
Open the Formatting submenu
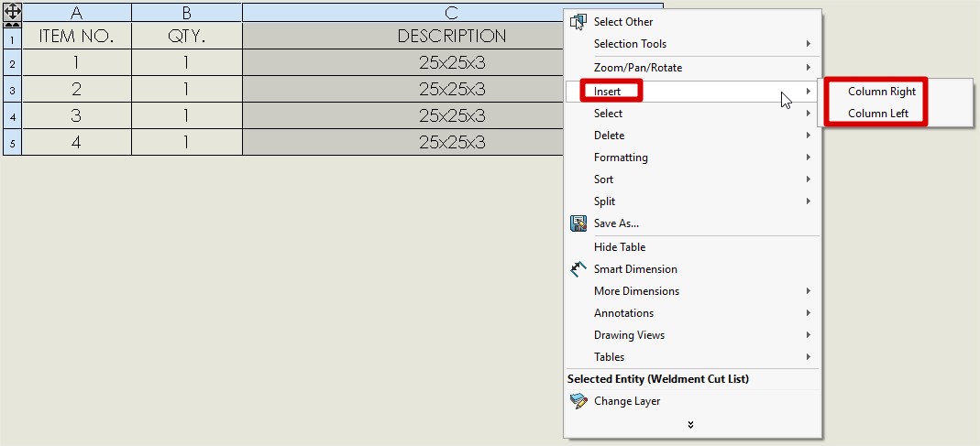tap(621, 158)
